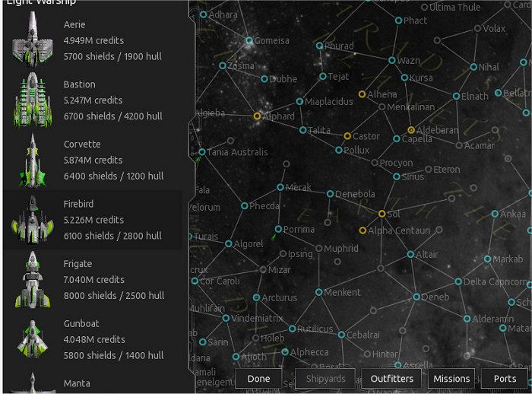The height and width of the screenshot is (394, 532).
Task: Select the Sol system node
Action: coord(382,214)
